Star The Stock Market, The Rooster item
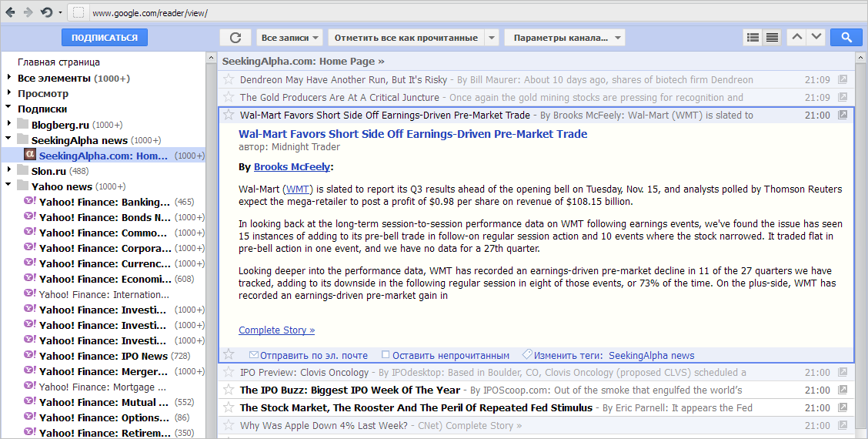Viewport: 868px width, 439px height. point(229,407)
